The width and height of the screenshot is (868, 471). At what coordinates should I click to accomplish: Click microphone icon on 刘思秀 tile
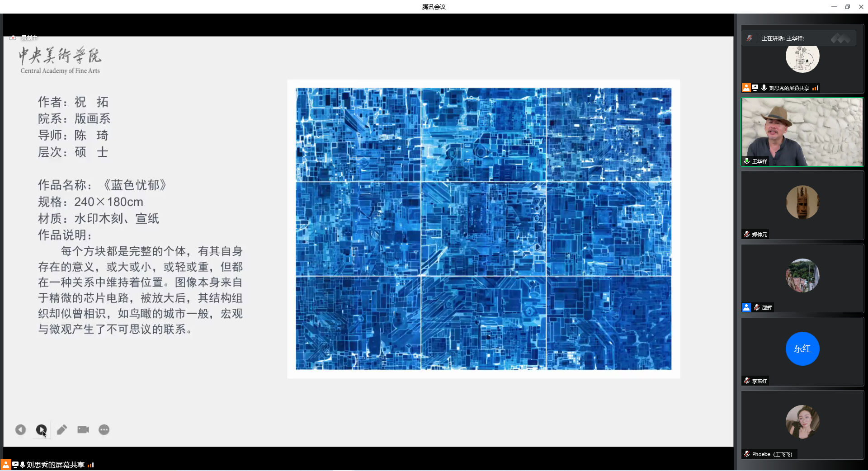pos(764,88)
